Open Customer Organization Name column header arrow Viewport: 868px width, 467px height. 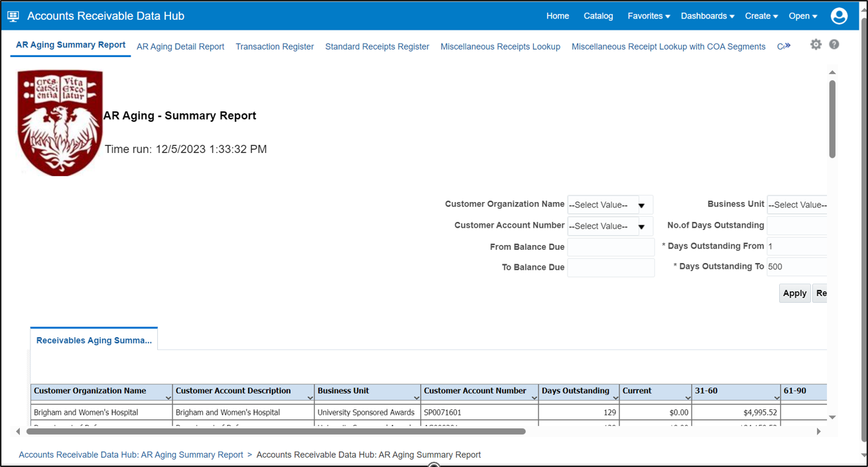click(168, 397)
